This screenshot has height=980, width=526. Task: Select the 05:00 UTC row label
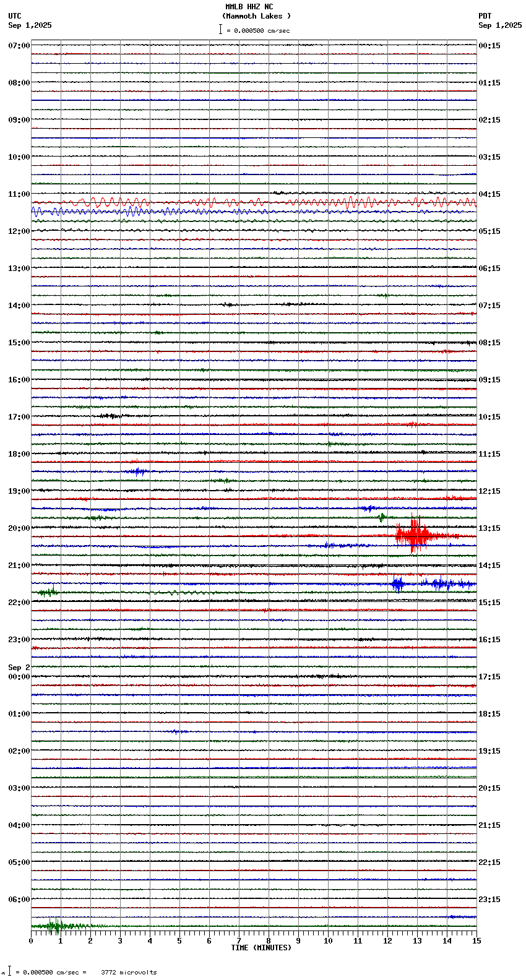[19, 862]
